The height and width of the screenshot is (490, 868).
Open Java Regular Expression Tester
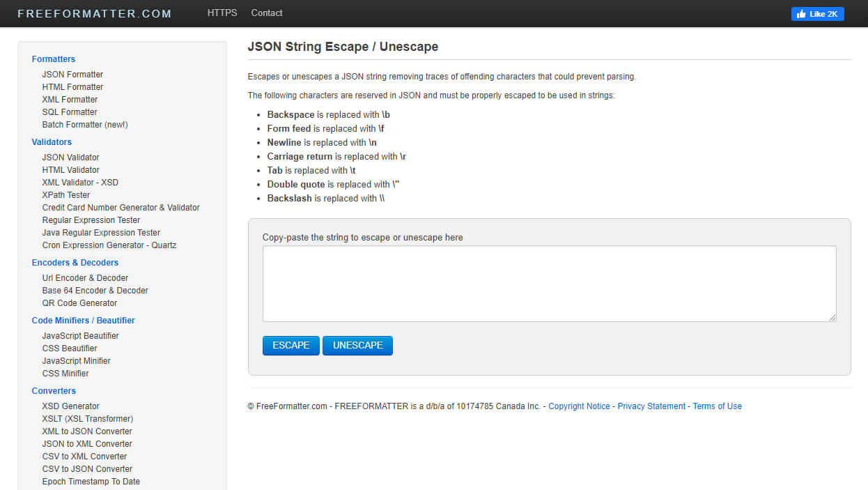tap(101, 233)
